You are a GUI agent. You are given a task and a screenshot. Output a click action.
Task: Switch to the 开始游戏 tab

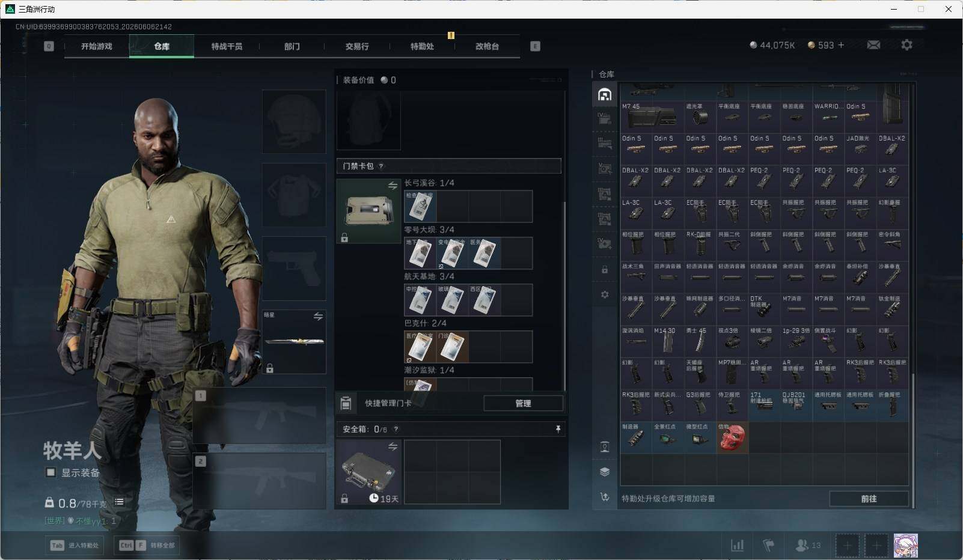tap(97, 46)
